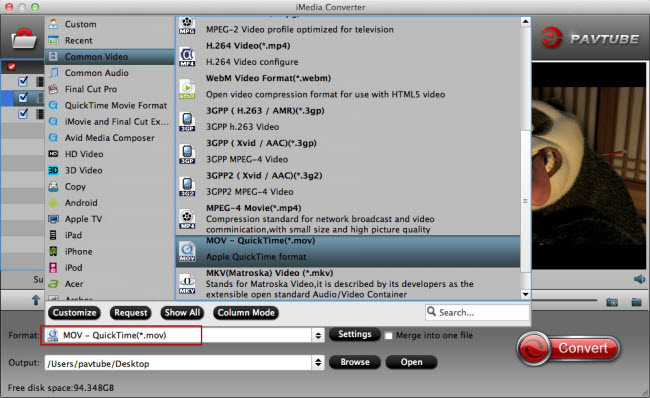Screen dimensions: 650x398
Task: Open snapshot folder icon under preview
Action: pyautogui.click(x=636, y=302)
